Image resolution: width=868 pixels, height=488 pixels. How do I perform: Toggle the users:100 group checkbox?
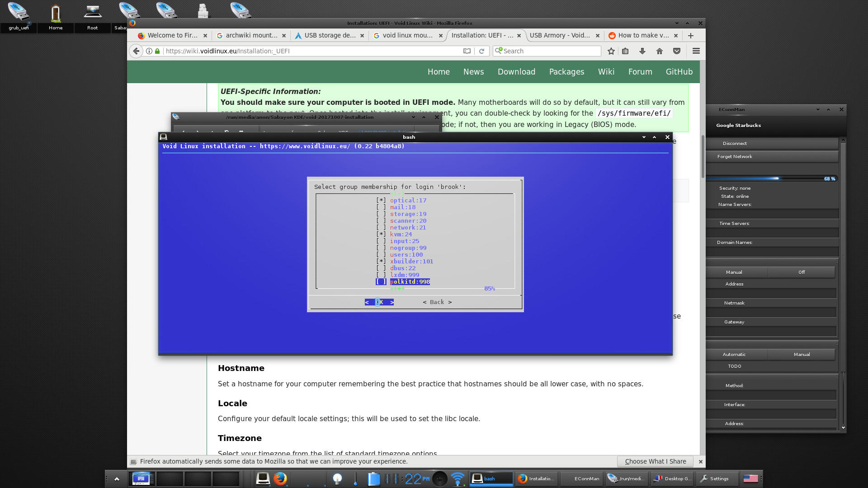pos(382,255)
